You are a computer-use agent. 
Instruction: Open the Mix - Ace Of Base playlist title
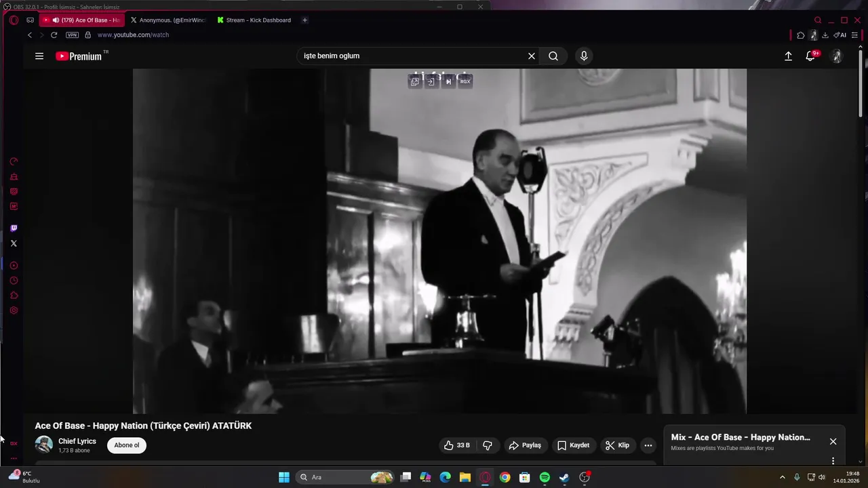(741, 437)
